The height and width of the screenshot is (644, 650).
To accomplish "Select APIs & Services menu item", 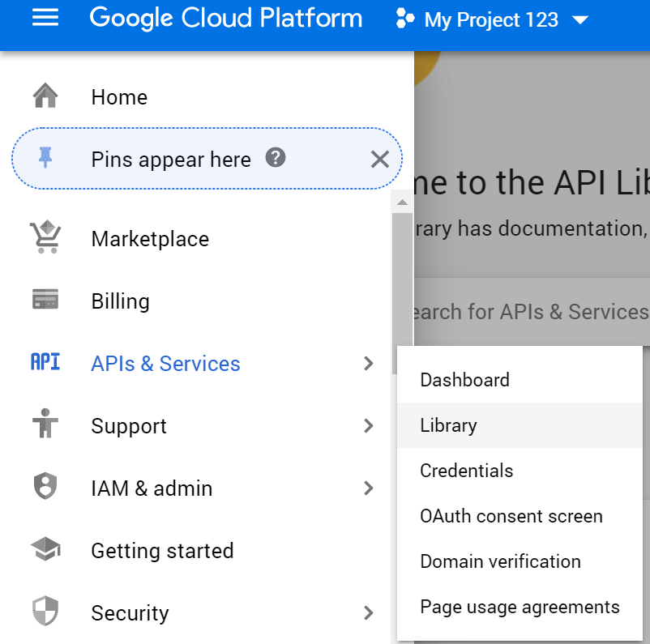I will (x=165, y=364).
